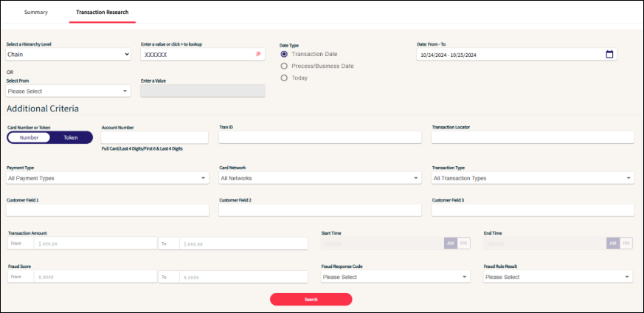The width and height of the screenshot is (644, 313).
Task: Select the Transaction Date radio button
Action: [x=284, y=54]
